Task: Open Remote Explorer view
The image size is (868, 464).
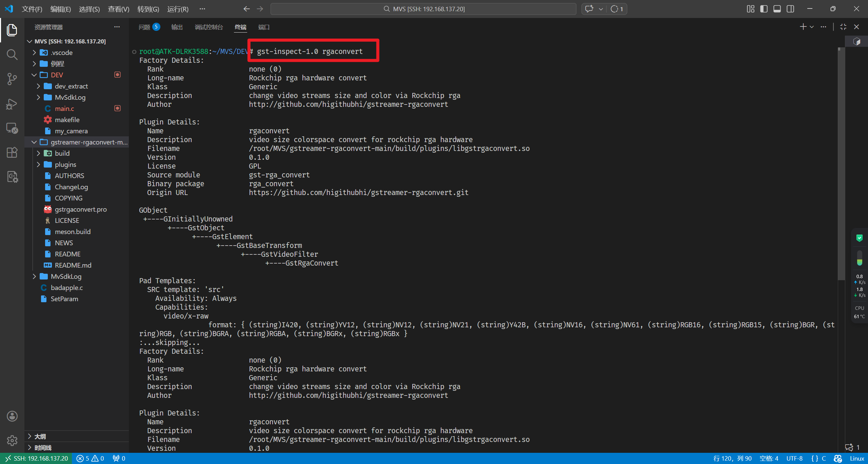Action: [x=12, y=128]
